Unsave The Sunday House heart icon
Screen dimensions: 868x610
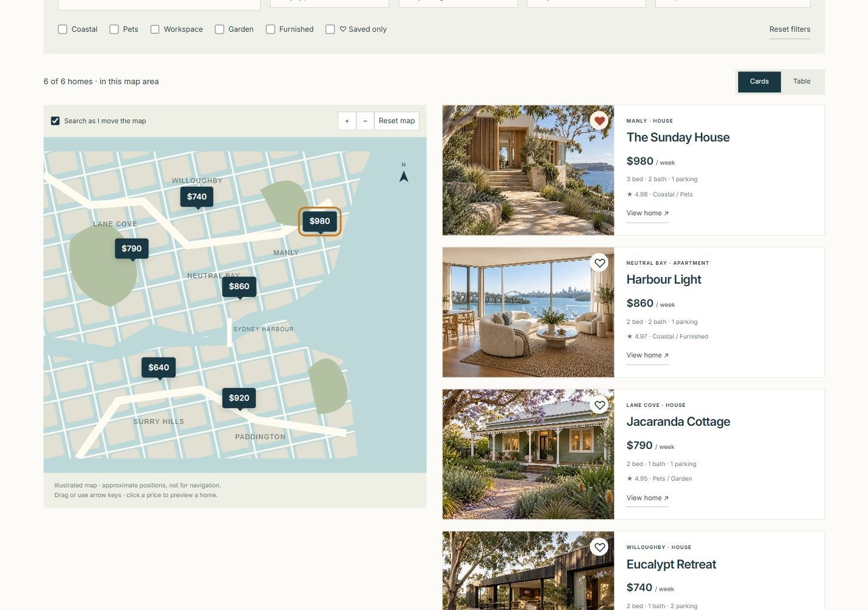pyautogui.click(x=600, y=121)
